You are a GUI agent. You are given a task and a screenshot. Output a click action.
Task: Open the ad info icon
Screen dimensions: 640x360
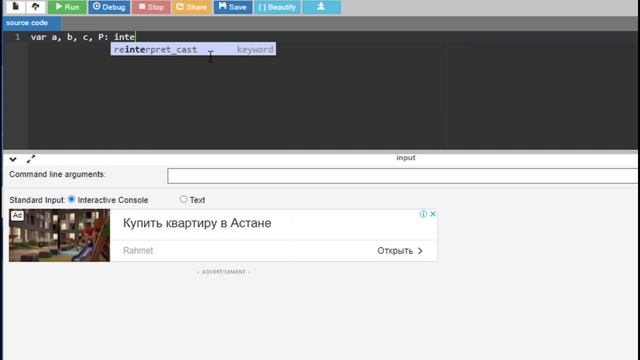coord(423,214)
